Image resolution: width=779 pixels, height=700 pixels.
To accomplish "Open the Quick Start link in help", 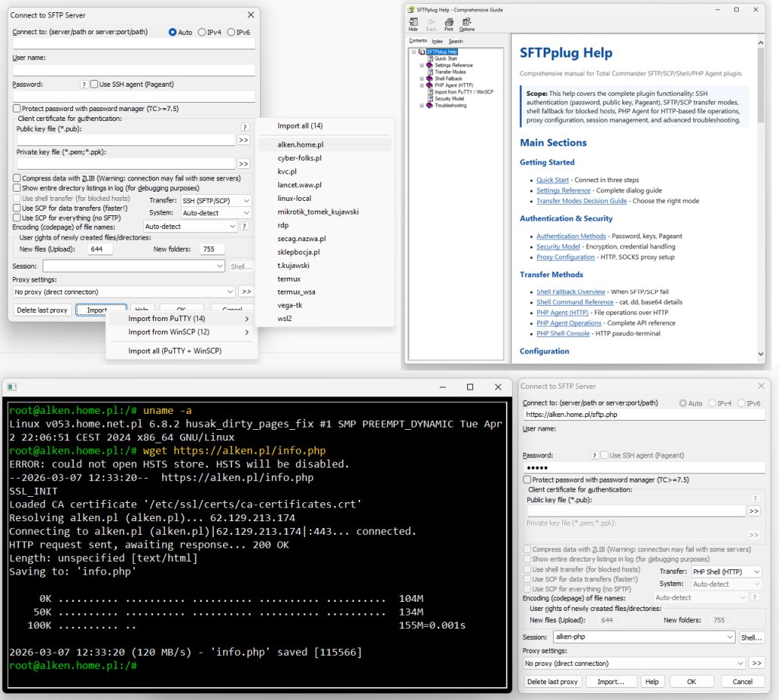I will pos(552,180).
